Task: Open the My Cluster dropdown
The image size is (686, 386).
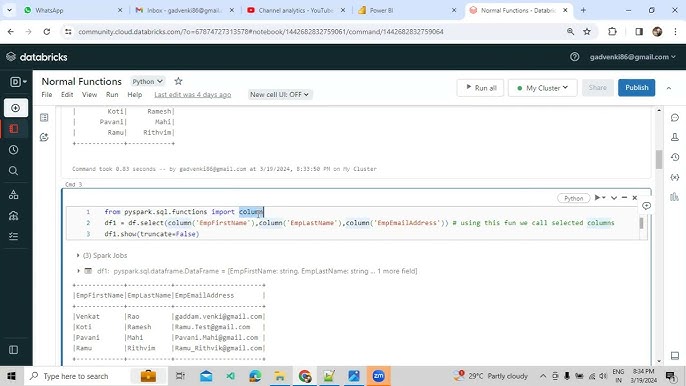Action: 542,88
